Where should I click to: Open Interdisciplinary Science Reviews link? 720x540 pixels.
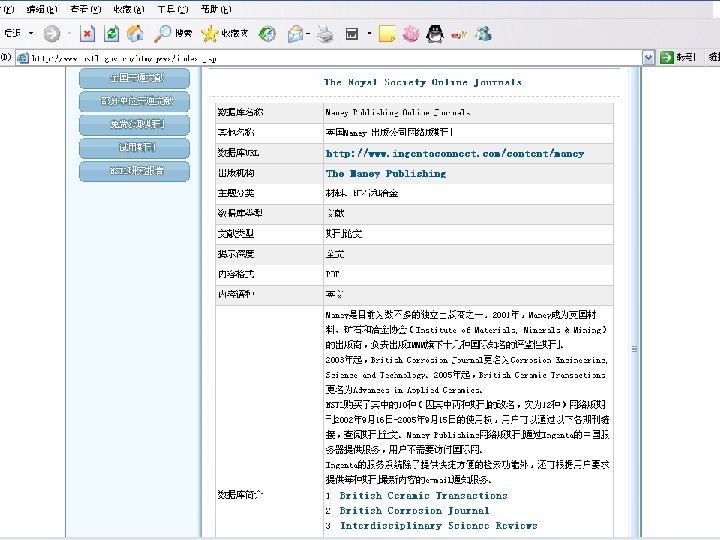pyautogui.click(x=439, y=525)
